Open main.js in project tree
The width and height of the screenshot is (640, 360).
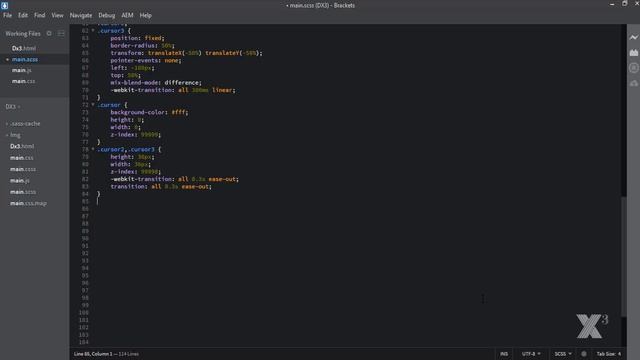(x=20, y=180)
